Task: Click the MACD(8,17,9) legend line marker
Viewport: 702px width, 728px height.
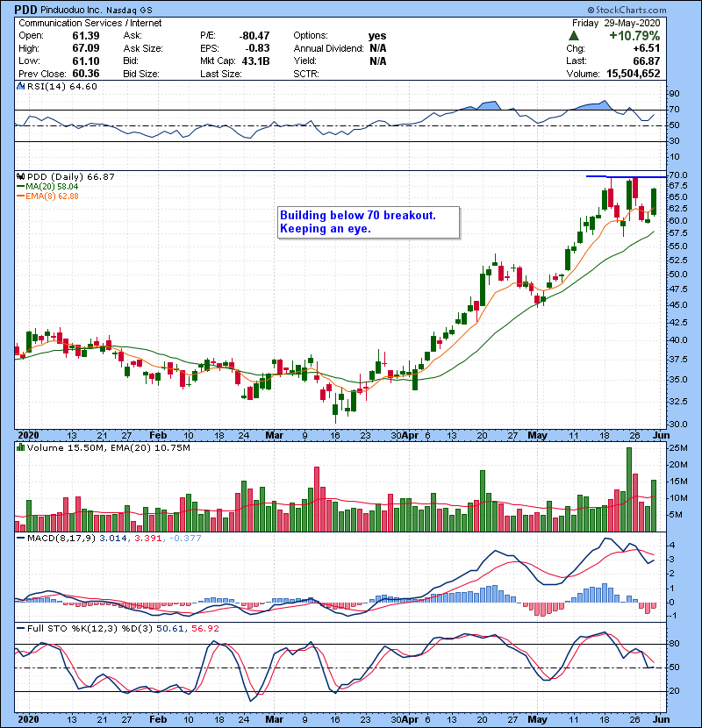Action: pyautogui.click(x=20, y=539)
